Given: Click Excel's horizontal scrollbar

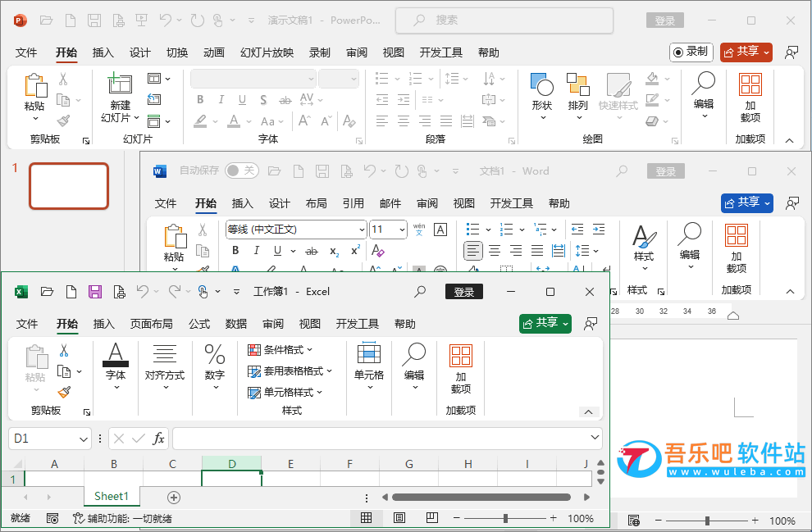Looking at the screenshot, I should 481,498.
